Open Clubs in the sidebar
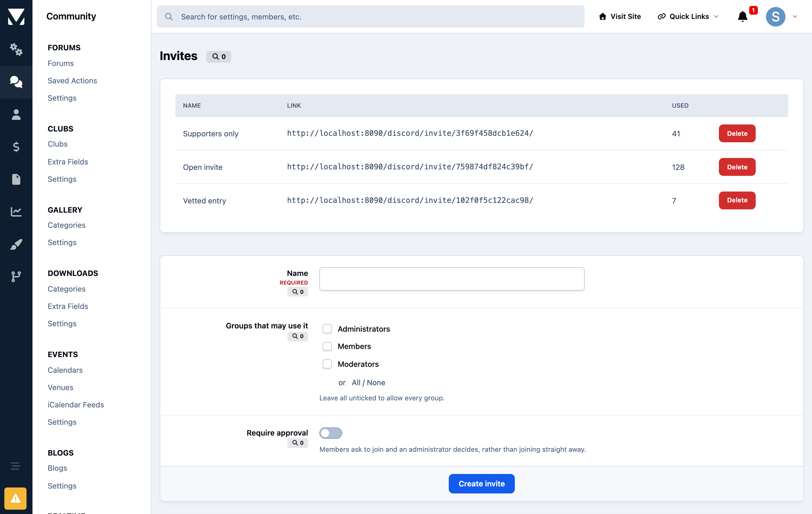 pyautogui.click(x=57, y=144)
